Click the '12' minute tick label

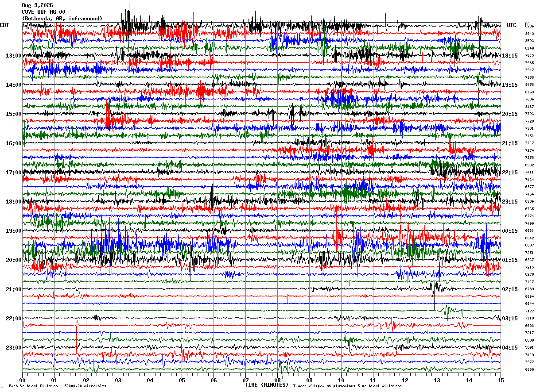coord(405,380)
